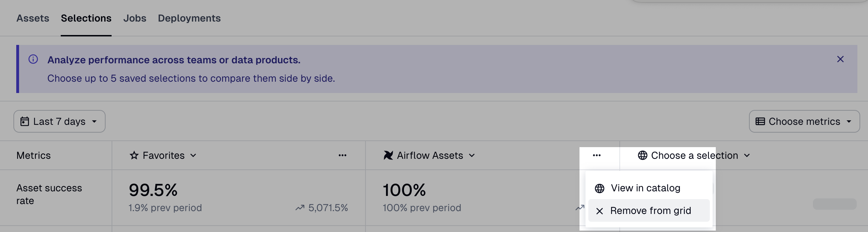Expand the Favorites selection dropdown

pos(193,156)
